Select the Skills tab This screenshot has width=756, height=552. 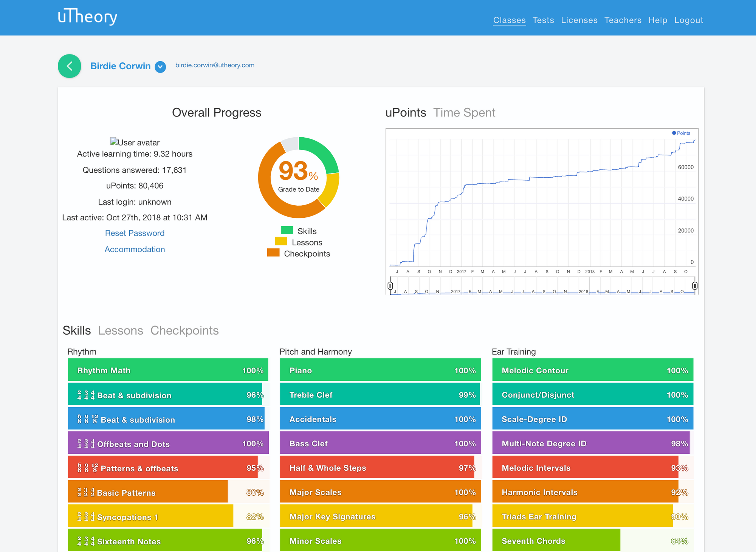click(77, 330)
